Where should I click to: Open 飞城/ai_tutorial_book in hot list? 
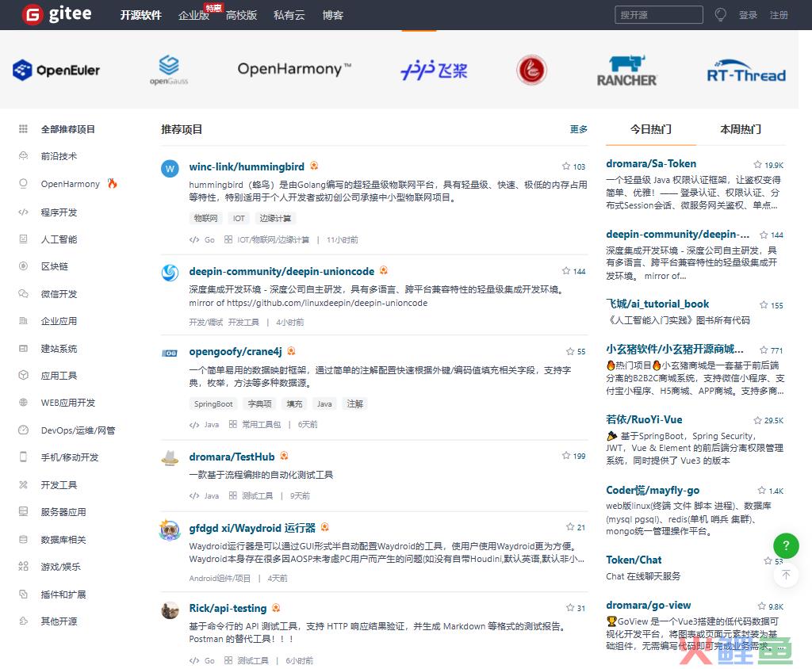coord(657,304)
